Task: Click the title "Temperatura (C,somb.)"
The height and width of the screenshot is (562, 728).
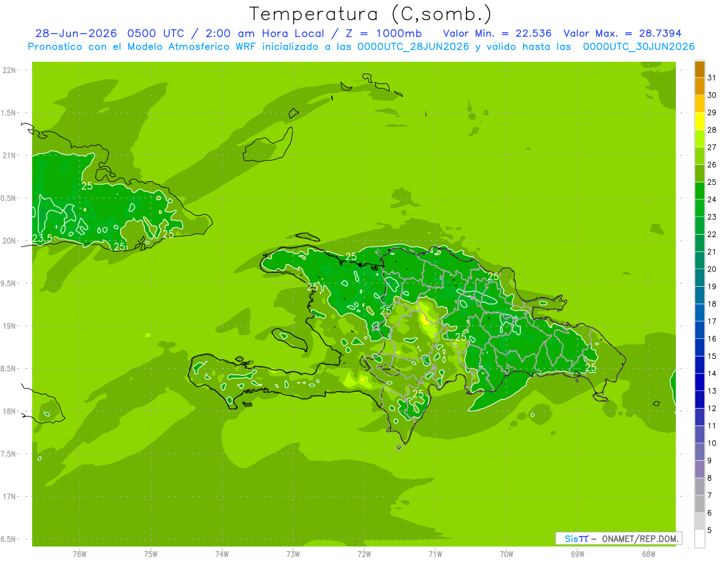Action: pyautogui.click(x=370, y=14)
